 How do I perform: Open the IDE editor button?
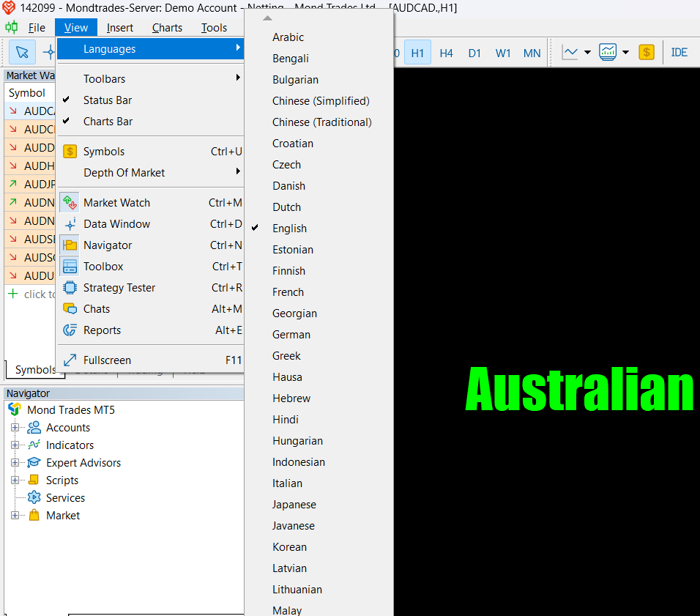[x=679, y=52]
